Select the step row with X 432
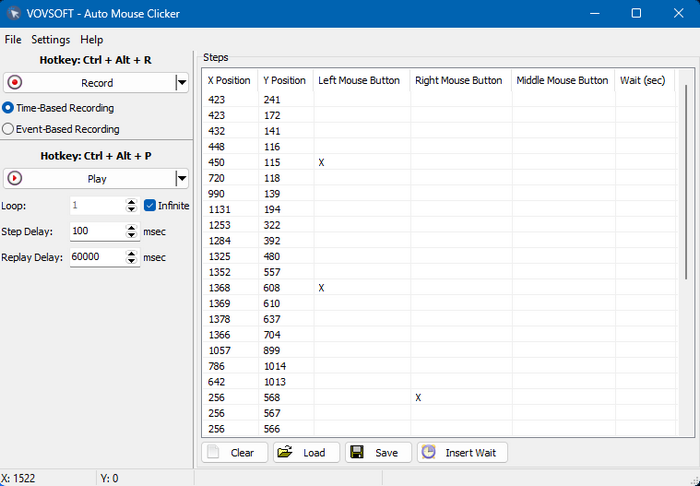 click(439, 131)
